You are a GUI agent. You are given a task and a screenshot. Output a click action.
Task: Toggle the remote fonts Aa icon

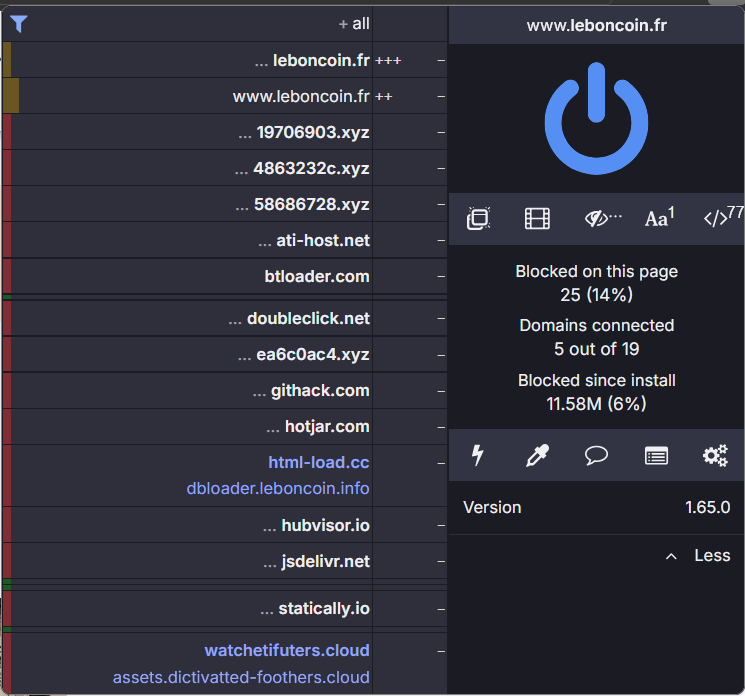659,218
